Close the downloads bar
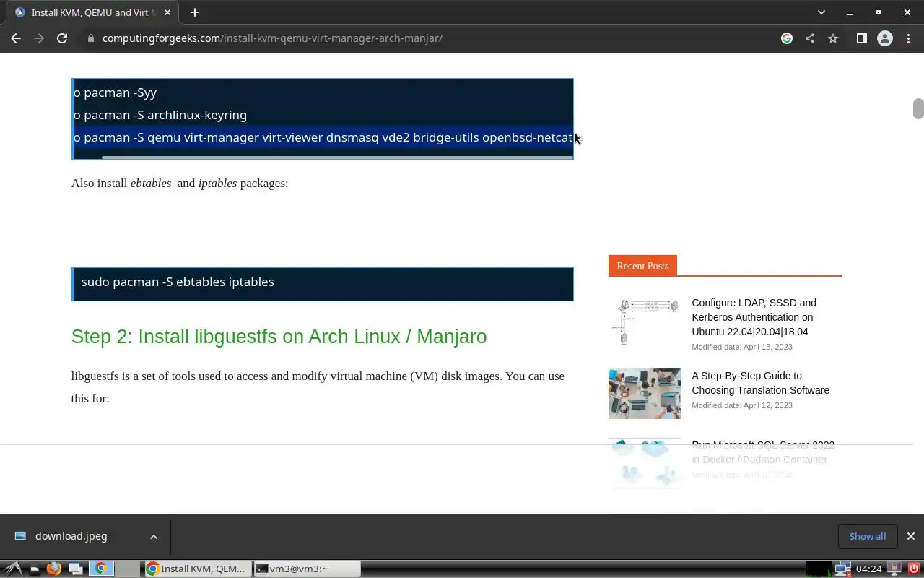The height and width of the screenshot is (578, 924). (x=910, y=536)
